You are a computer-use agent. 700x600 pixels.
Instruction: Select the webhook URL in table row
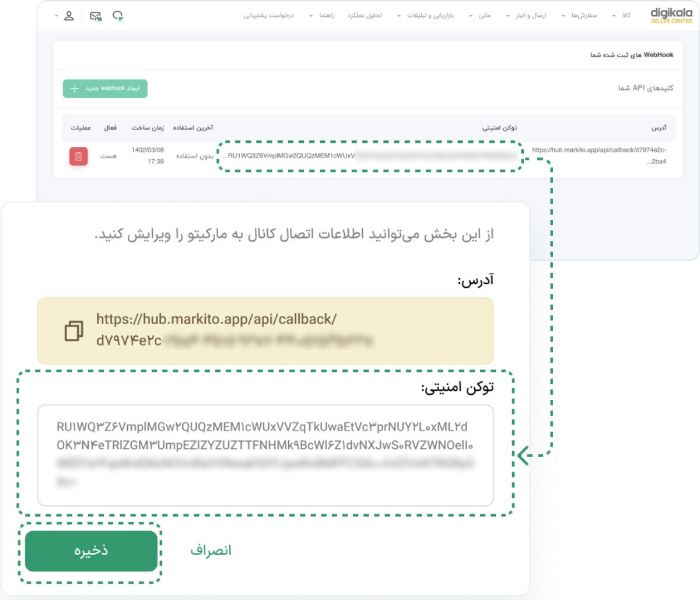tap(599, 156)
